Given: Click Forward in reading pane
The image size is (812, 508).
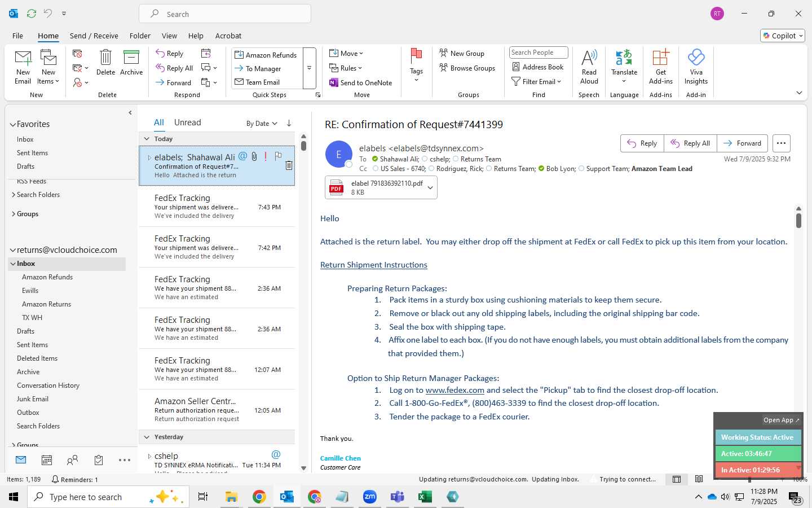Looking at the screenshot, I should (742, 143).
